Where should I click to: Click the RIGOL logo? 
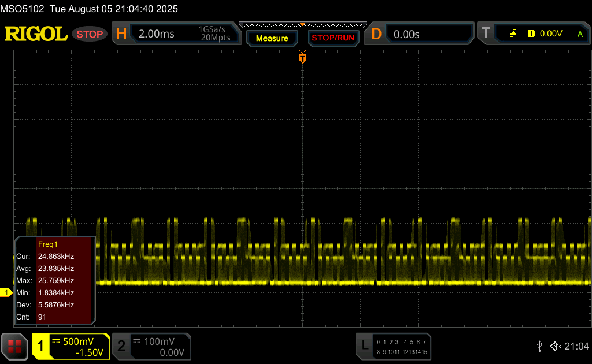point(36,34)
